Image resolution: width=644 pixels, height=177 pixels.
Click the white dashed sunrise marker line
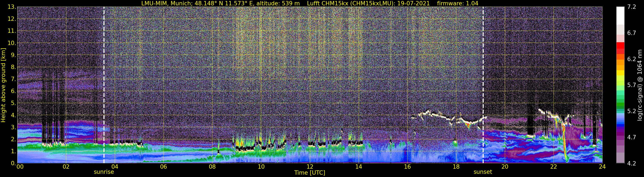pyautogui.click(x=104, y=85)
